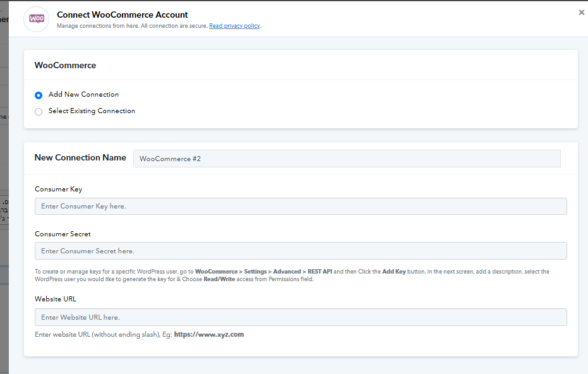Viewport: 588px width, 374px height.
Task: Click the New Connection Name label
Action: click(x=80, y=157)
